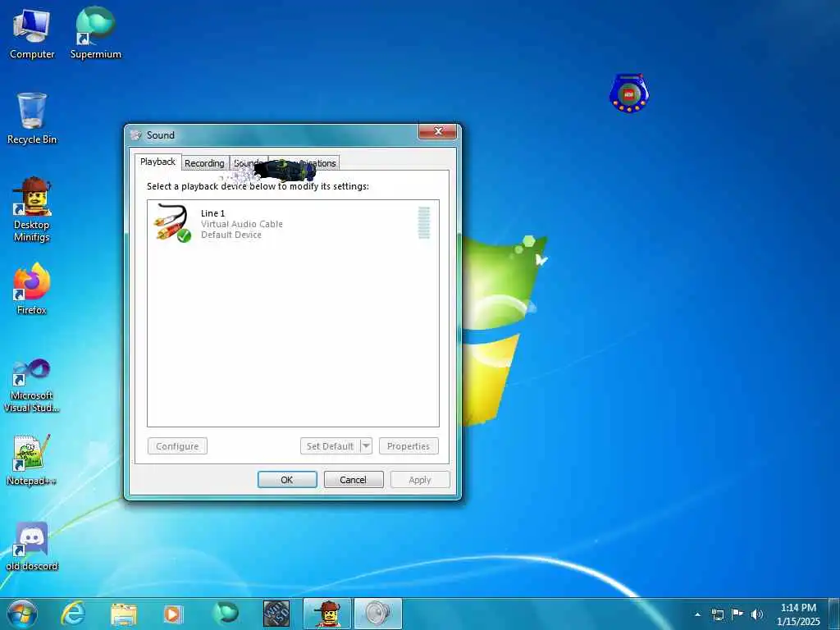Click the network tray icon
This screenshot has height=630, width=840.
pyautogui.click(x=717, y=614)
